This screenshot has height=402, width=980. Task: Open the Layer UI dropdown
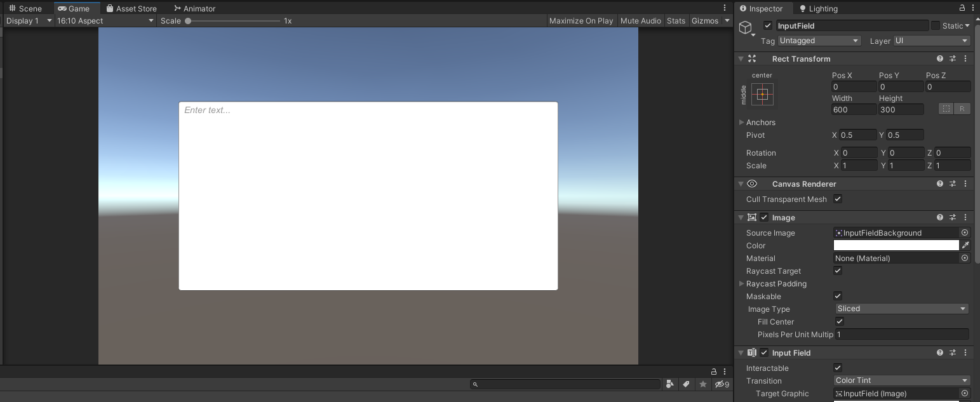point(931,40)
